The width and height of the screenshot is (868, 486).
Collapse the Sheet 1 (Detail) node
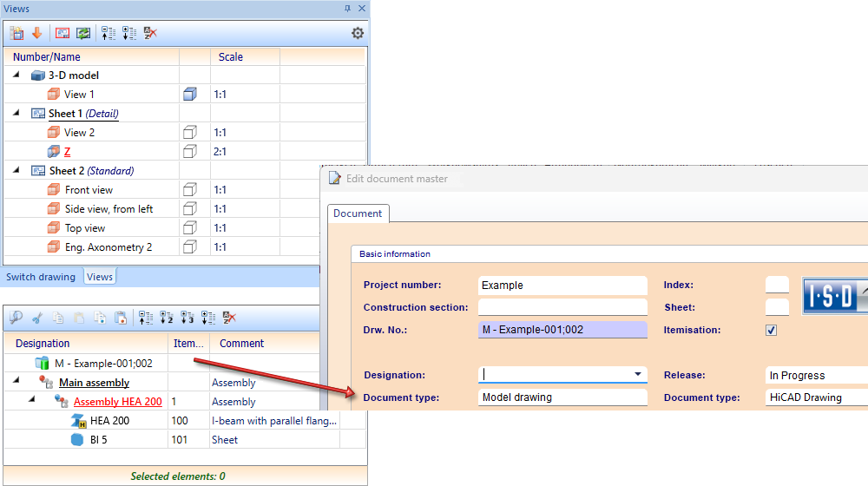16,112
